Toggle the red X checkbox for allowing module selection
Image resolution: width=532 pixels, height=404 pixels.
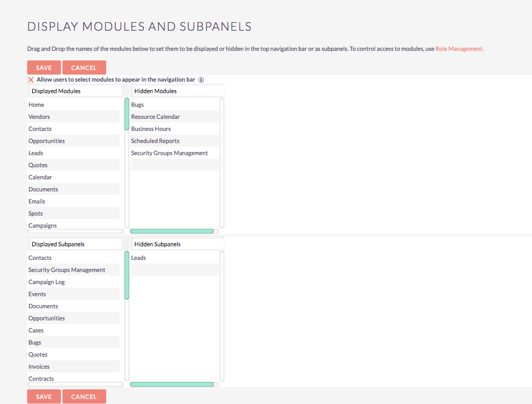[30, 80]
